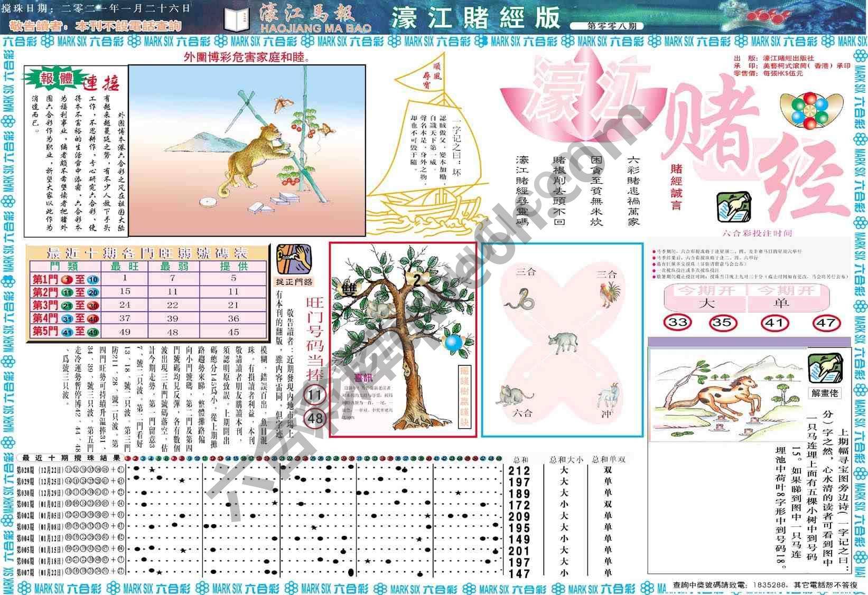Viewport: 868px width, 595px height.
Task: Click the 今期开 单 box
Action: [x=788, y=297]
